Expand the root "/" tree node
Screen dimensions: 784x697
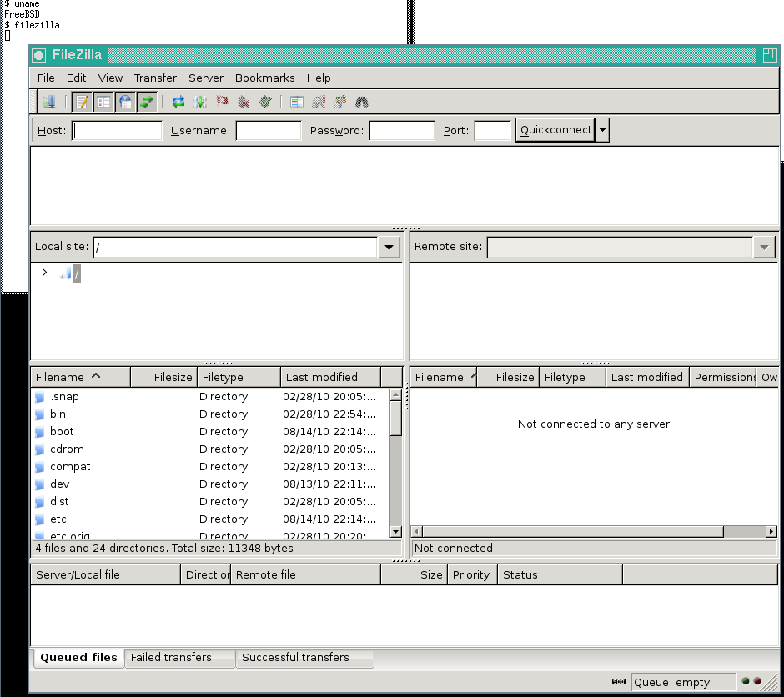(x=44, y=273)
